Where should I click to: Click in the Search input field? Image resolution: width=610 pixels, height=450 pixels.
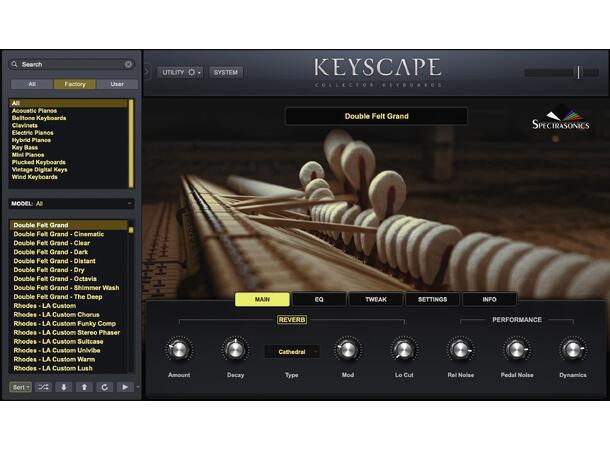pos(72,65)
